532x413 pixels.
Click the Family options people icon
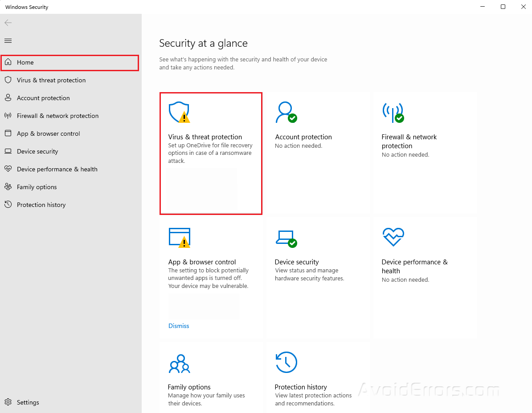coord(179,363)
